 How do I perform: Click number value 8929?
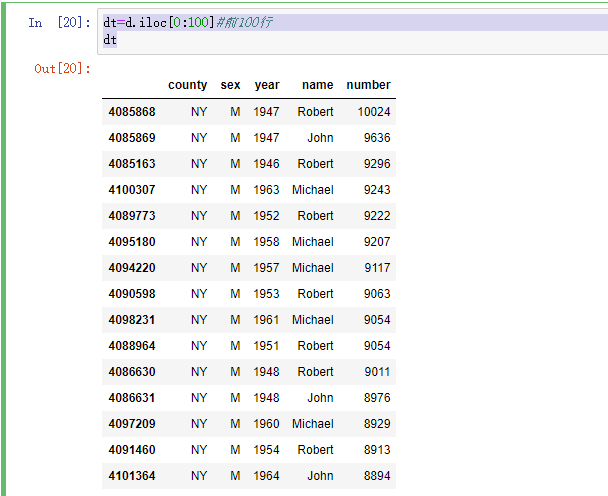point(377,423)
